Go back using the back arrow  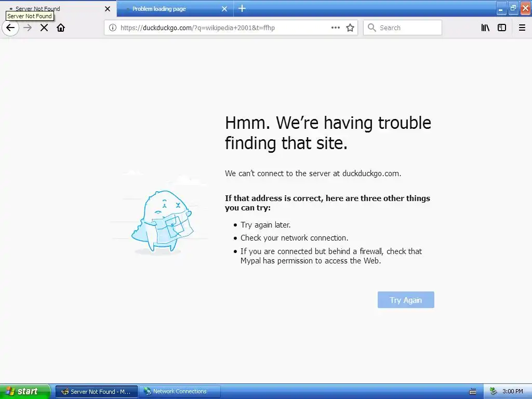point(10,28)
